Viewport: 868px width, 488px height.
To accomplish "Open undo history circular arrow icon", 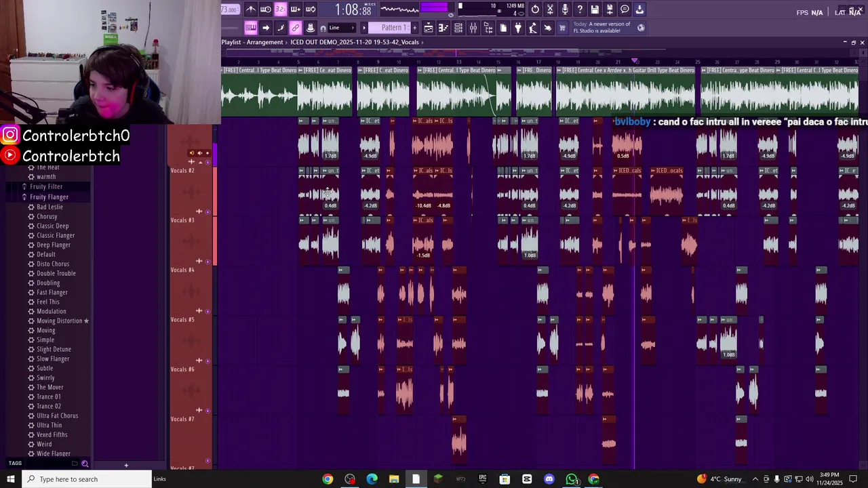I will (x=535, y=9).
